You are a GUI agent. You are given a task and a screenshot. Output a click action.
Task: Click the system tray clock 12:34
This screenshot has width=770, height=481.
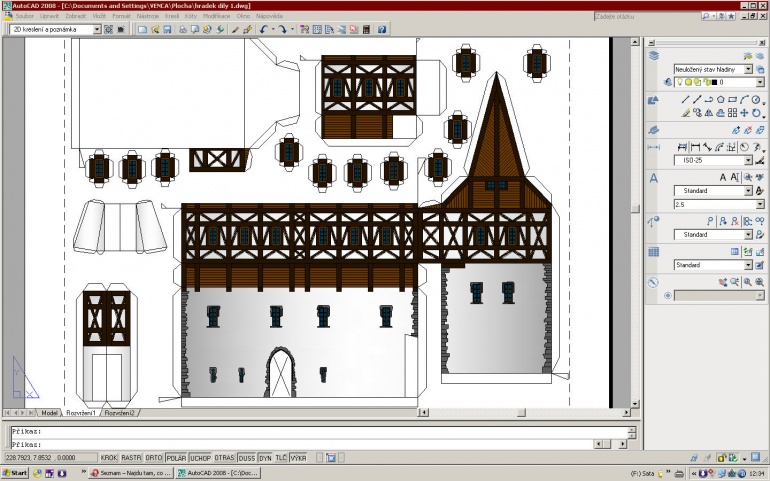point(757,474)
